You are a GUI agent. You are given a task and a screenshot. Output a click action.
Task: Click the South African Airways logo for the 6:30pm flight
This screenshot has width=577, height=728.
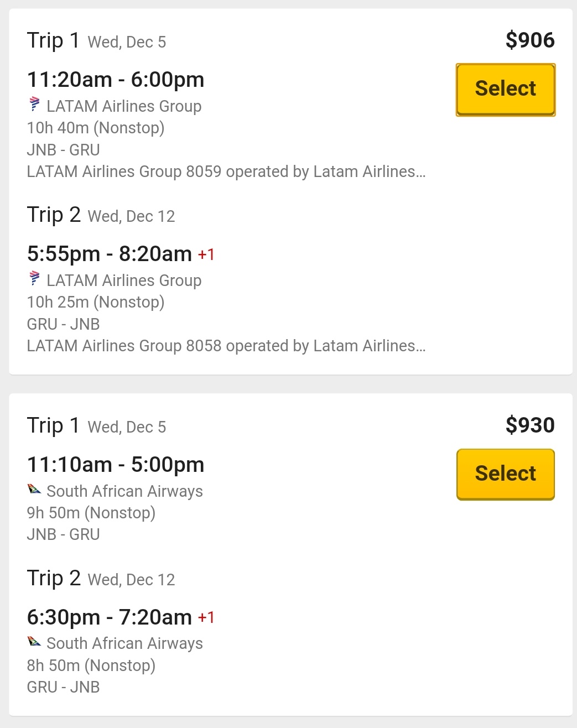[34, 642]
